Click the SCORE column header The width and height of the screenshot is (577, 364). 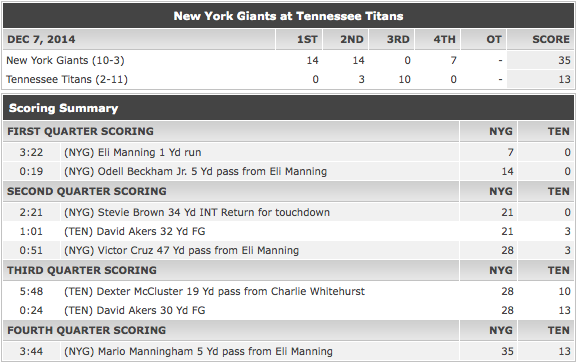pyautogui.click(x=551, y=39)
